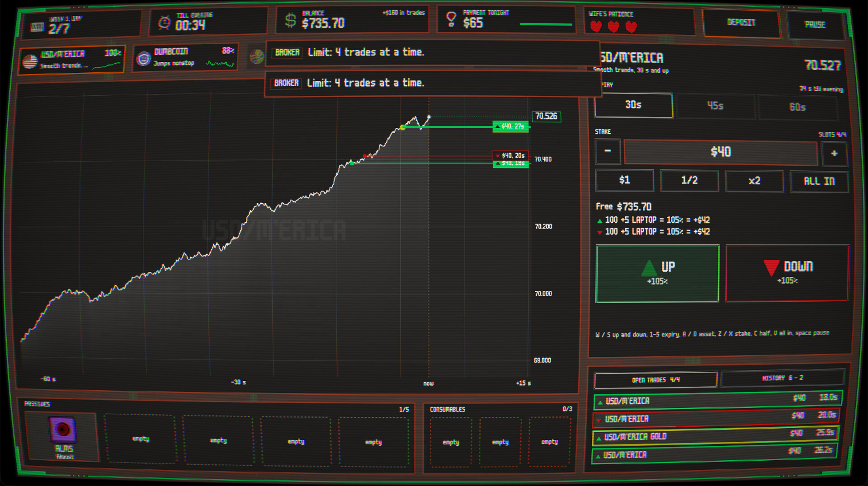Click the $40, 27s trade marker on chart
This screenshot has height=486, width=868.
point(511,126)
